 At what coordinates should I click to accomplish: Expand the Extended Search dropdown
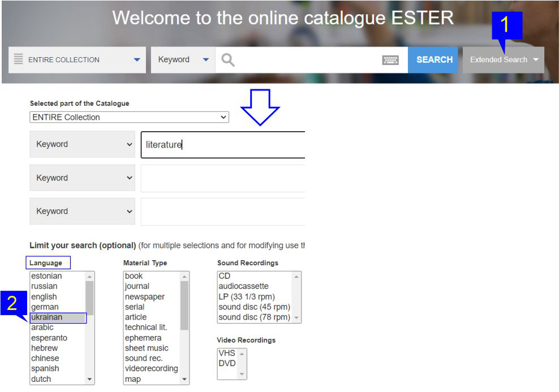[503, 60]
